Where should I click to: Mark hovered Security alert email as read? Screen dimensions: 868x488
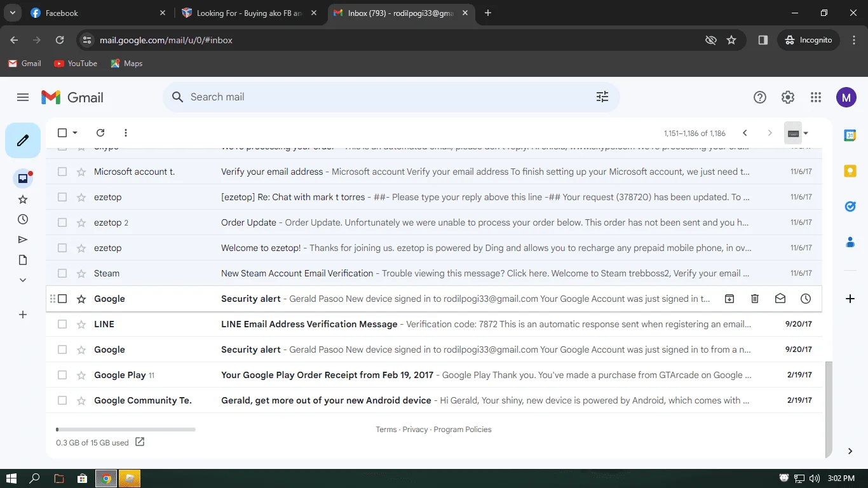pos(780,299)
